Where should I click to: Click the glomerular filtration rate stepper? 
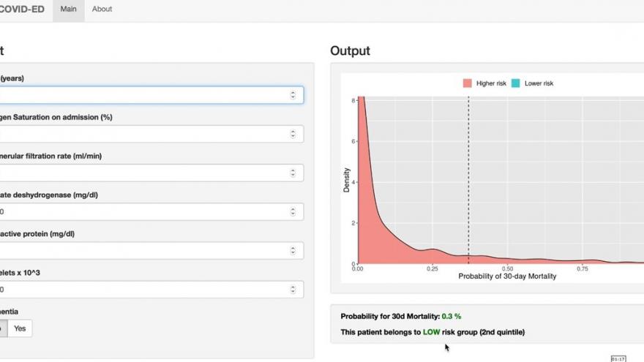point(293,173)
